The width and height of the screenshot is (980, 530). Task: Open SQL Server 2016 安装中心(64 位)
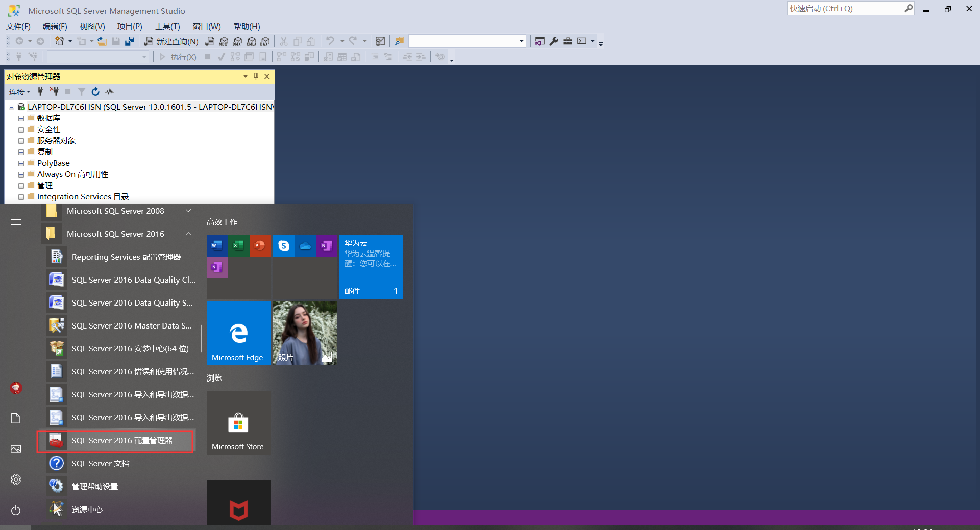pos(121,348)
